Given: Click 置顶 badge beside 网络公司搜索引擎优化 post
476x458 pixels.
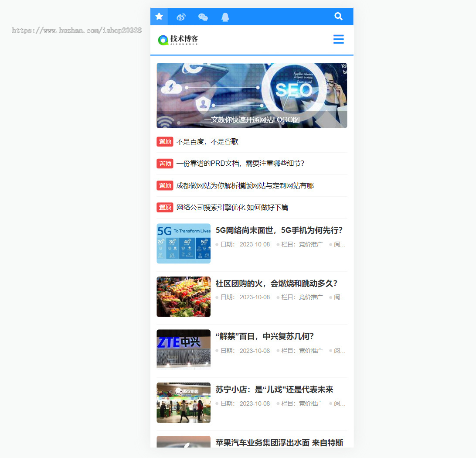Looking at the screenshot, I should pyautogui.click(x=165, y=208).
